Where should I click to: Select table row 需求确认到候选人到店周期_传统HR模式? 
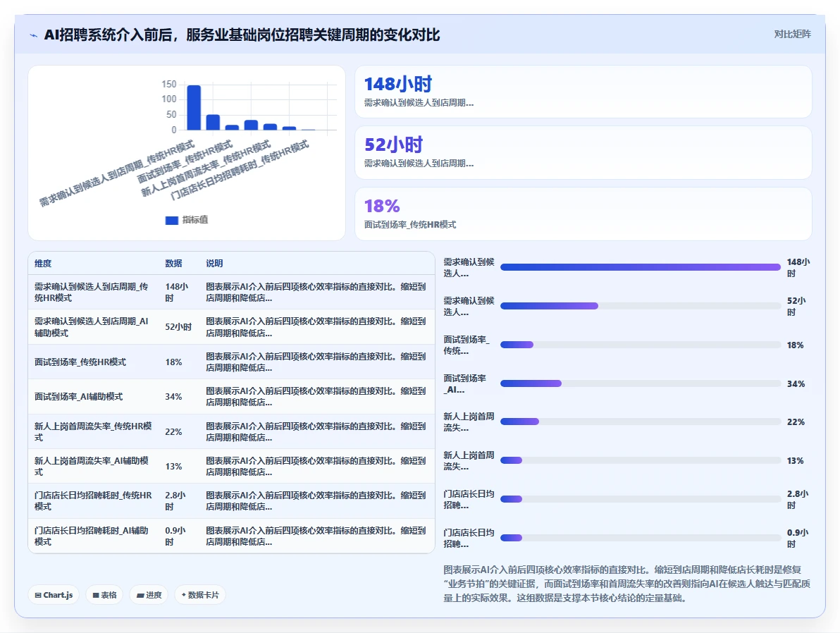[x=231, y=292]
